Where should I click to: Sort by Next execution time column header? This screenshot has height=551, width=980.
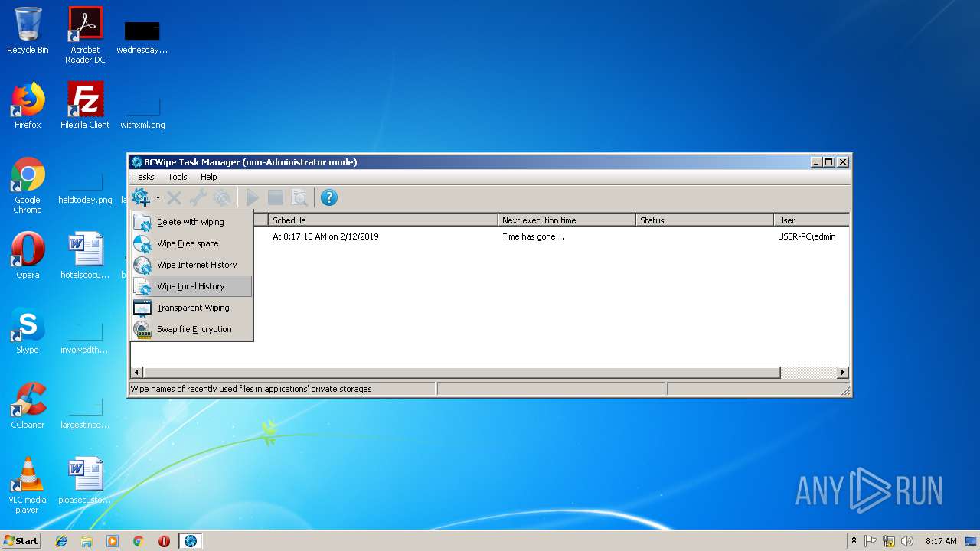pyautogui.click(x=567, y=220)
